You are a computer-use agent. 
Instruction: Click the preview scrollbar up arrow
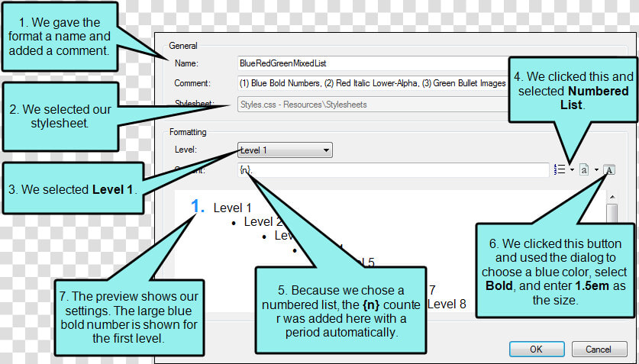point(612,197)
